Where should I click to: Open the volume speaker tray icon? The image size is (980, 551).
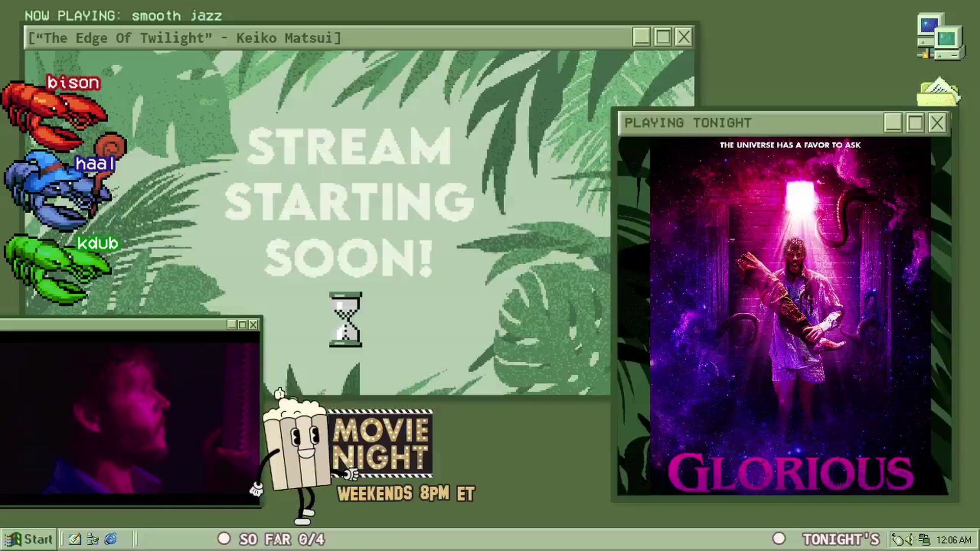(x=910, y=539)
